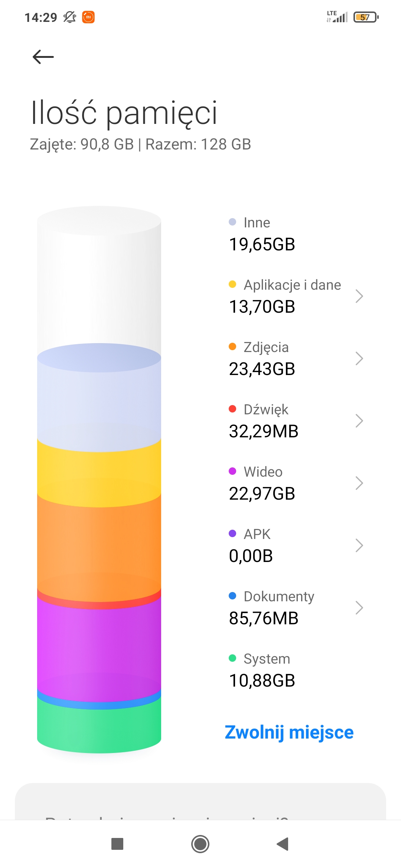Image resolution: width=401 pixels, height=868 pixels.
Task: Tap the back triangle navigation button
Action: point(283,844)
